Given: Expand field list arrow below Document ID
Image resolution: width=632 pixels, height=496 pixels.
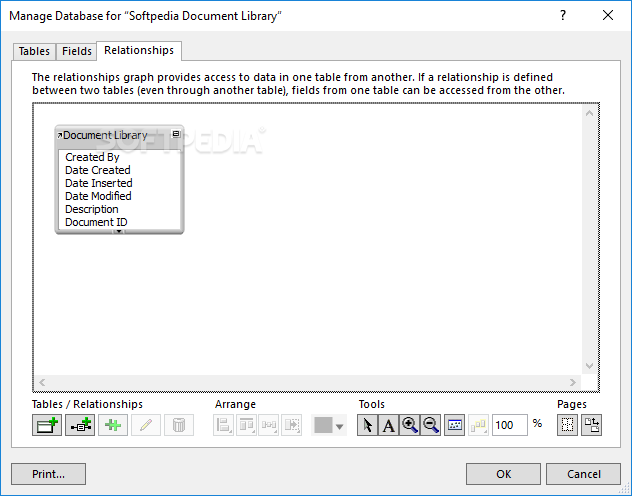Looking at the screenshot, I should [119, 231].
